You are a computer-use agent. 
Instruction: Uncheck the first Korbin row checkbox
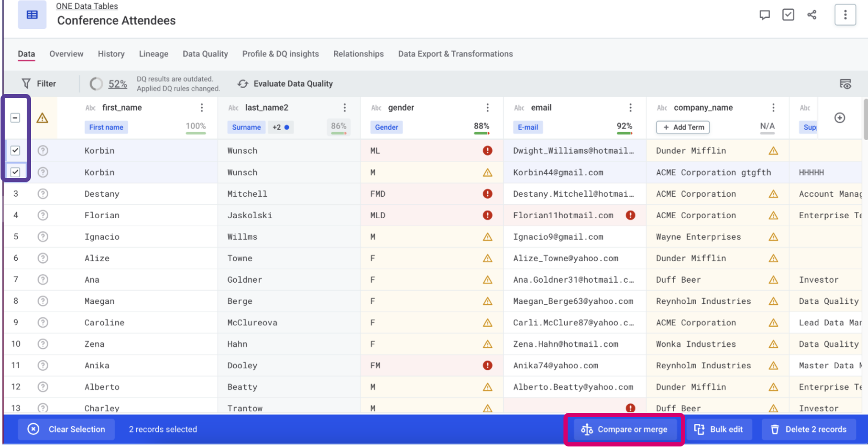click(15, 151)
